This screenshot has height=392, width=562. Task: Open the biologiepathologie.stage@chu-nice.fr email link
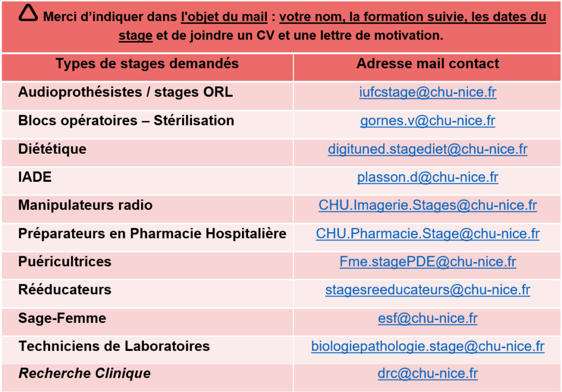[x=428, y=346]
